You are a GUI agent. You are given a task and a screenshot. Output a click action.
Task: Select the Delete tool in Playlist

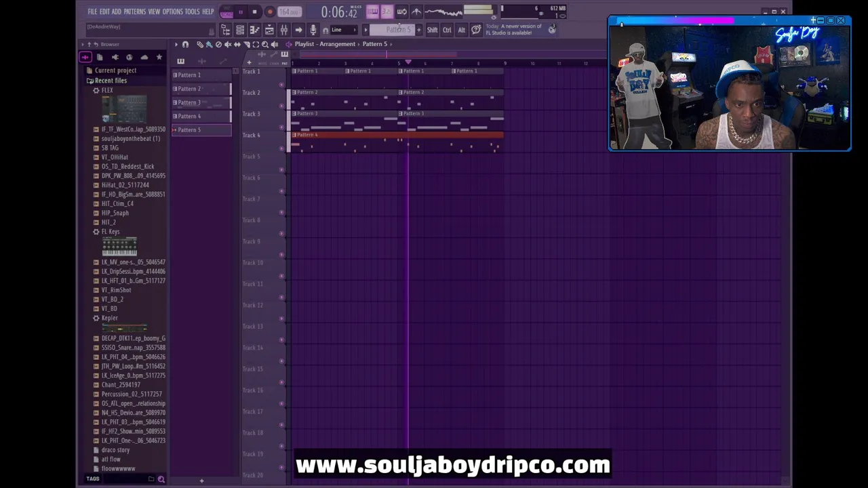(218, 44)
